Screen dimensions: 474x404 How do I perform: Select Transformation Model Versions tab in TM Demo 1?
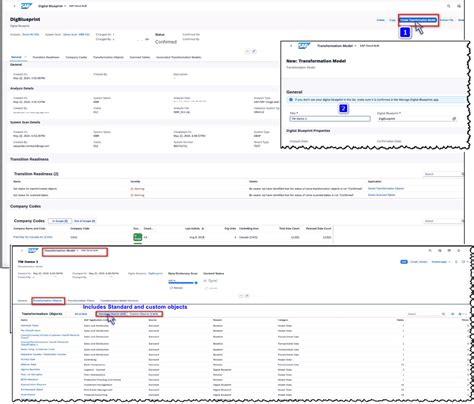[x=119, y=301]
